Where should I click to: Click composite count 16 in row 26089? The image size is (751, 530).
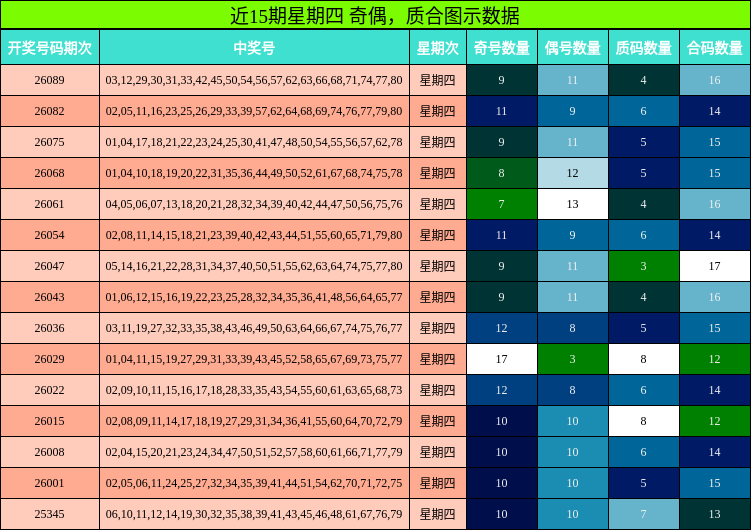715,80
